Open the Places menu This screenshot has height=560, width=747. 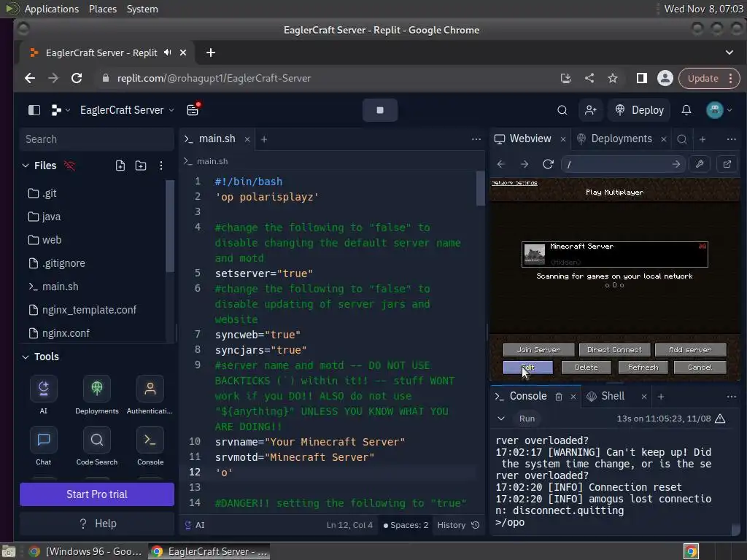pos(103,9)
